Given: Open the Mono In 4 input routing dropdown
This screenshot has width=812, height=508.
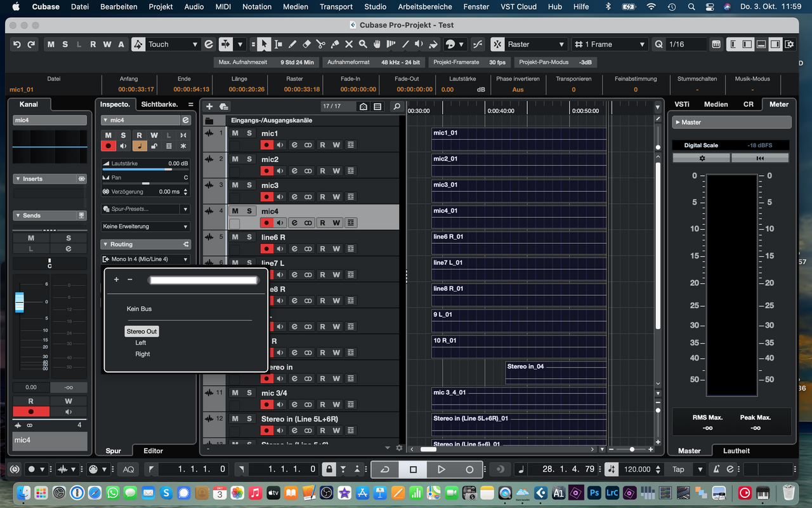Looking at the screenshot, I should click(145, 259).
